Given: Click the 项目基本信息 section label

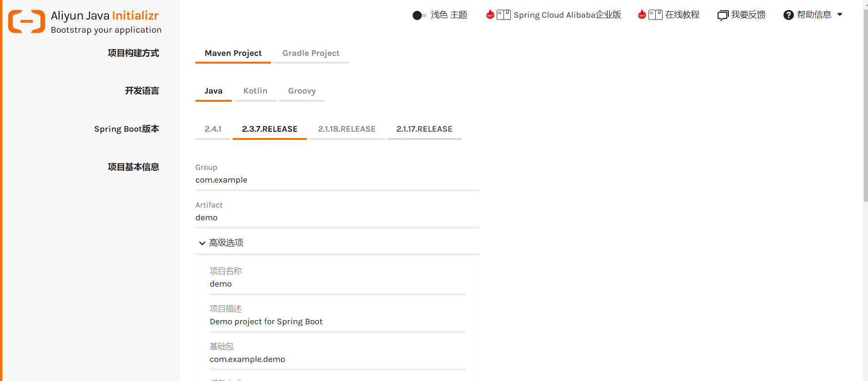Looking at the screenshot, I should click(133, 167).
